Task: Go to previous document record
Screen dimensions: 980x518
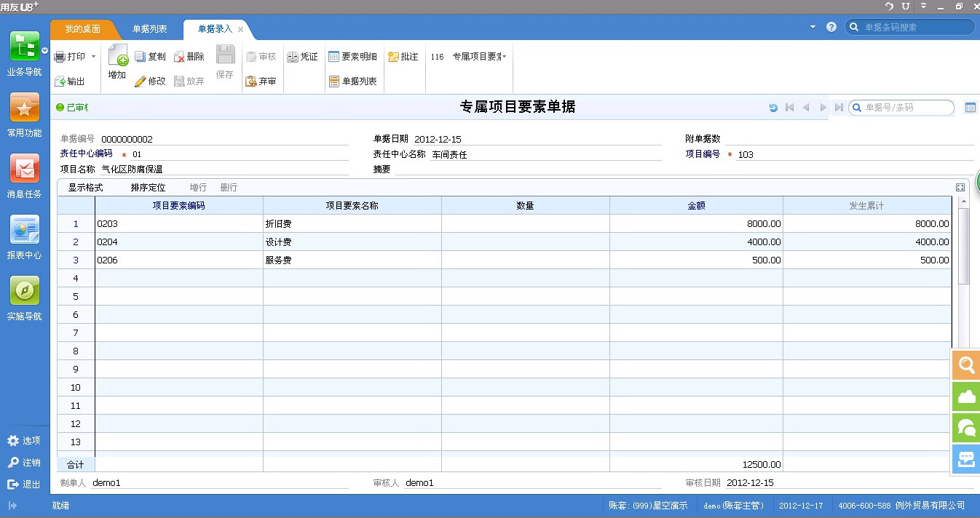Action: tap(806, 108)
